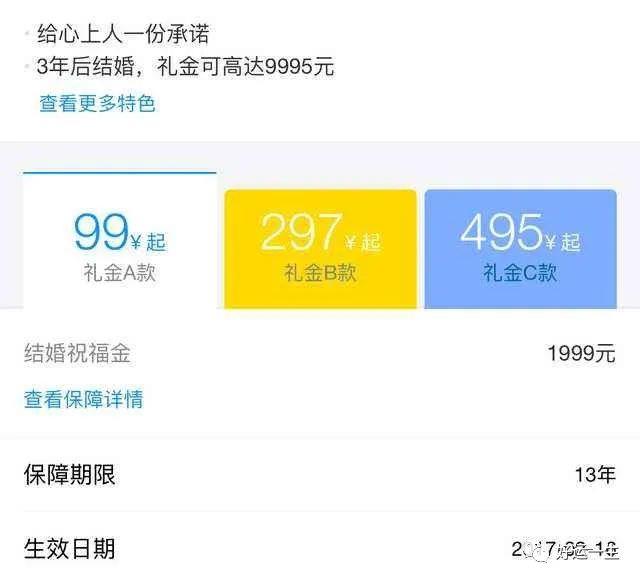
Task: Click the ¥ 起 label beside 297
Action: (x=363, y=242)
